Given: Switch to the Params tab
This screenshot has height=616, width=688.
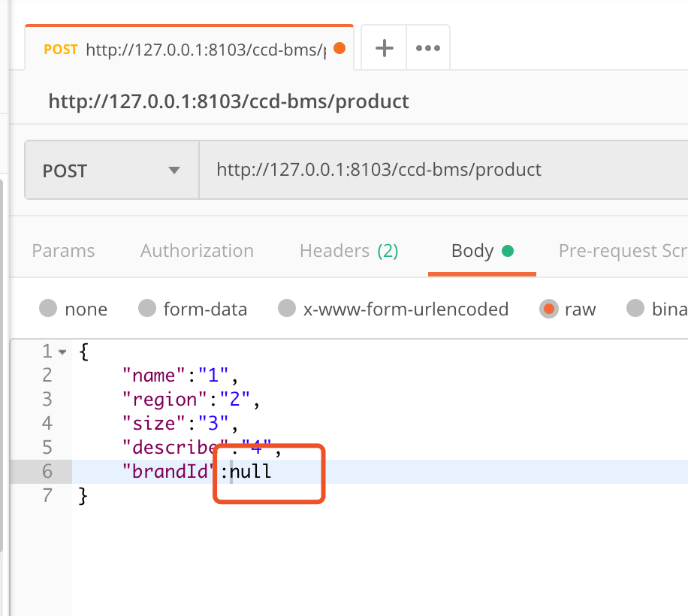Looking at the screenshot, I should click(63, 251).
